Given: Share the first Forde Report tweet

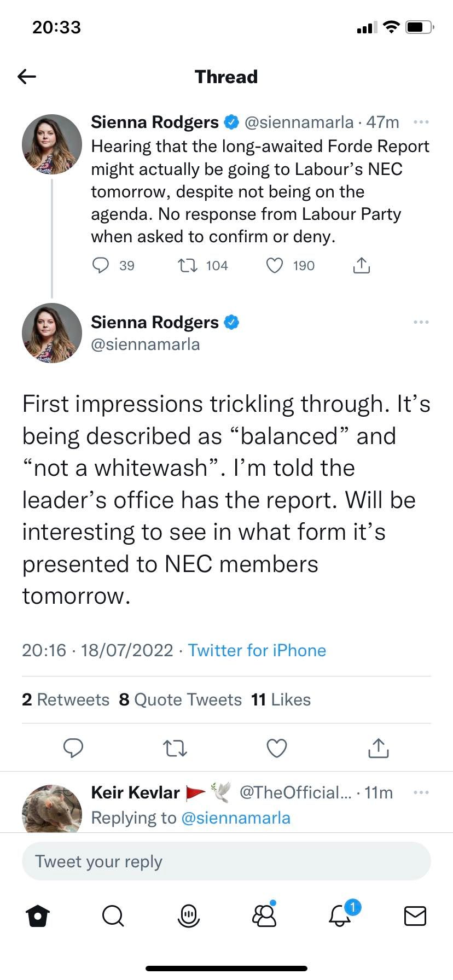Looking at the screenshot, I should click(x=361, y=266).
